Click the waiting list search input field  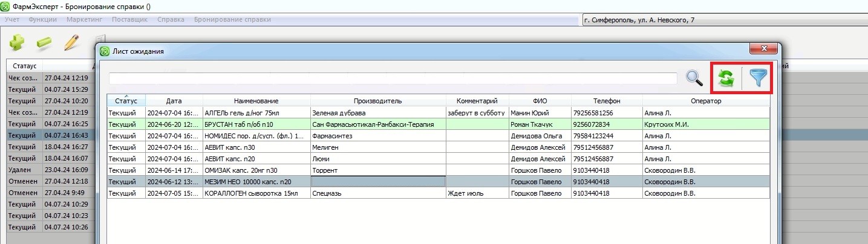pyautogui.click(x=392, y=79)
